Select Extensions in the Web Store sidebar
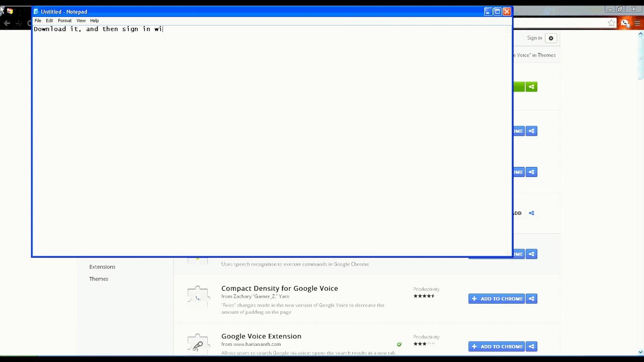644x362 pixels. click(x=102, y=267)
